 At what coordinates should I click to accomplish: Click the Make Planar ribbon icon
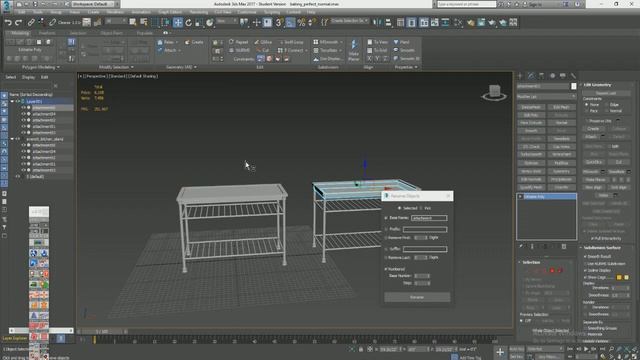[x=353, y=50]
